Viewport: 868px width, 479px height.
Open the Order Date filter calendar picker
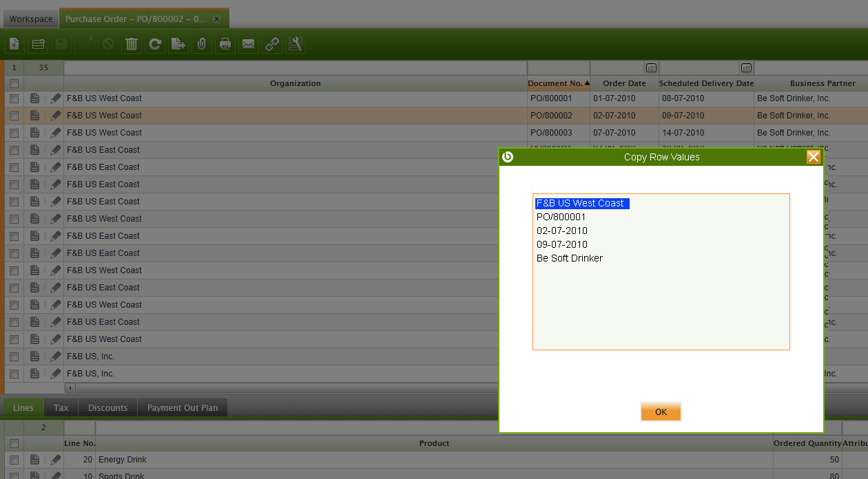click(650, 68)
